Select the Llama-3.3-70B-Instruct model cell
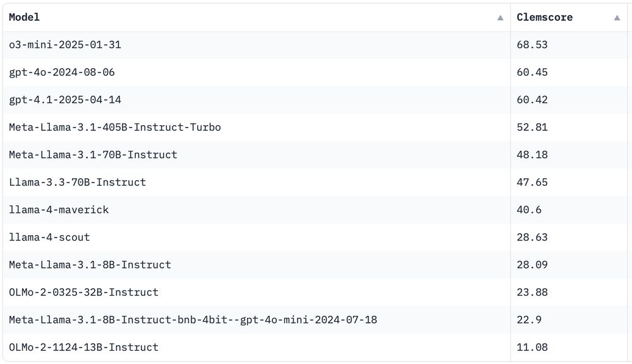The image size is (632, 364). coord(257,182)
